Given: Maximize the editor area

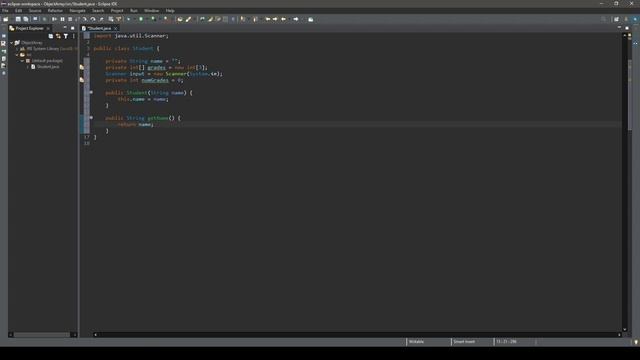Looking at the screenshot, I should (x=627, y=28).
